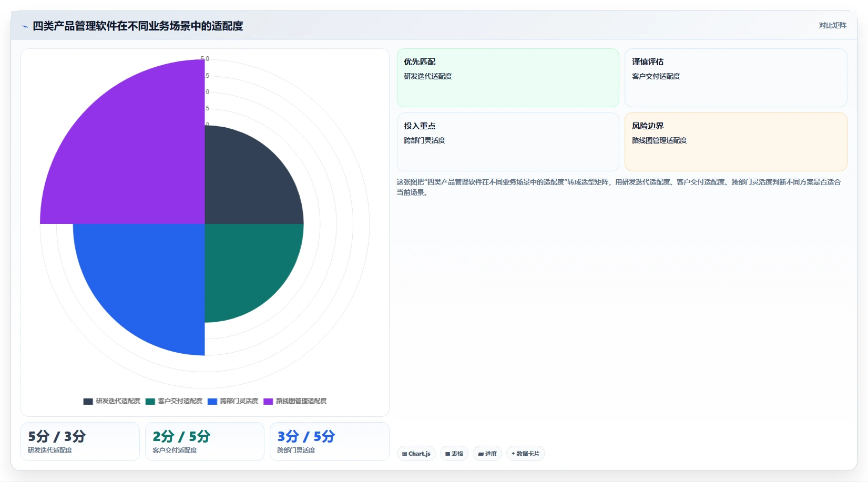Viewport: 868px width, 482px height.
Task: Click the 3分 / 5分 stat card
Action: (329, 442)
